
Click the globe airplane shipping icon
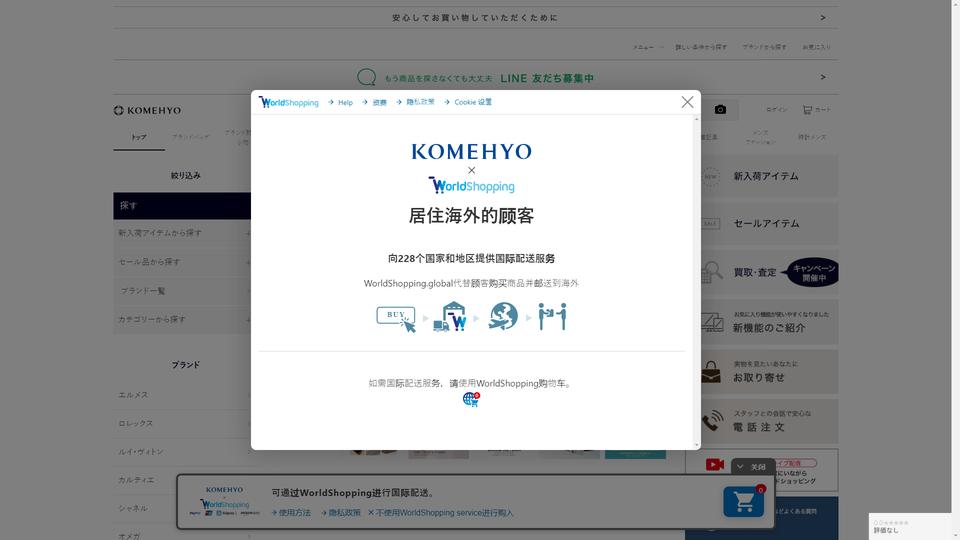pos(503,317)
